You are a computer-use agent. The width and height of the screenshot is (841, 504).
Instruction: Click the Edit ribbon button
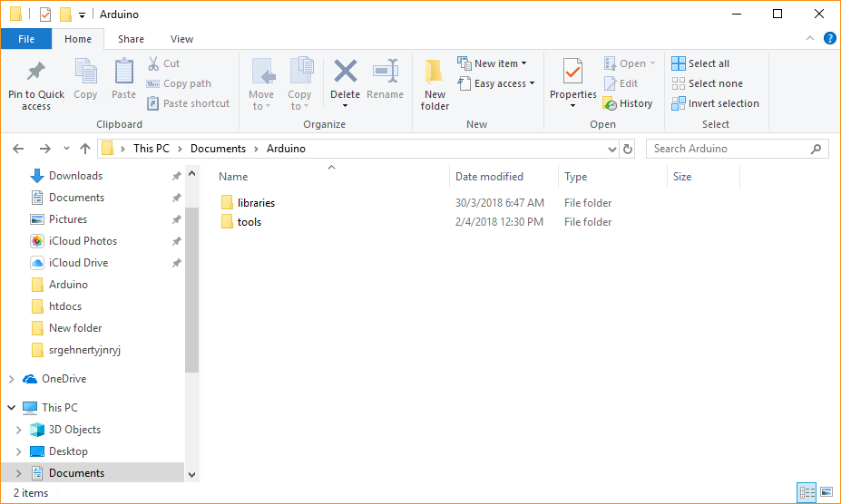[x=621, y=83]
